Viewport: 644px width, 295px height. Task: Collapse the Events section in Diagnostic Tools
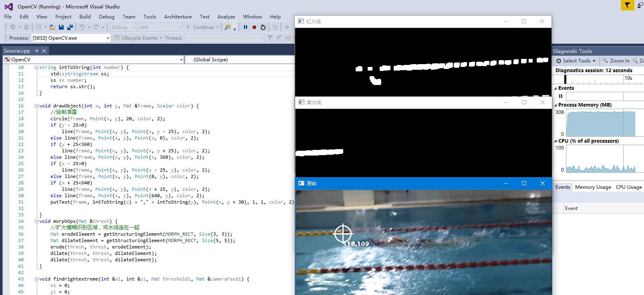(555, 88)
